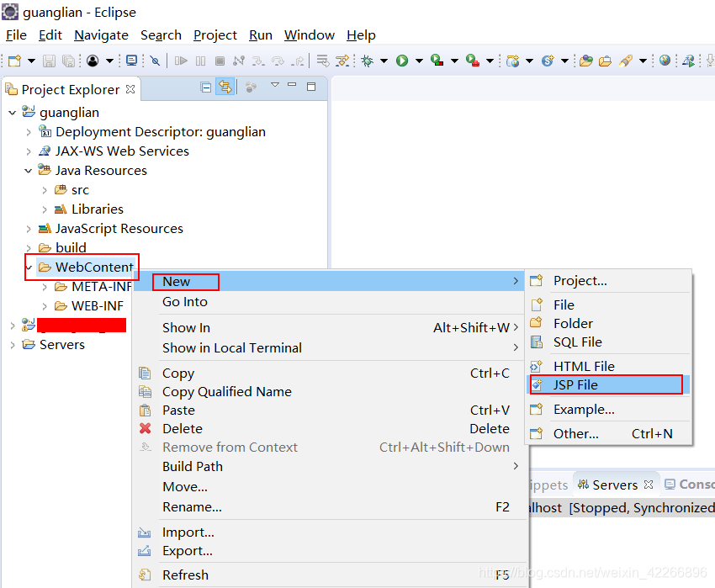Click Copy Qualified Name in context menu

point(329,392)
